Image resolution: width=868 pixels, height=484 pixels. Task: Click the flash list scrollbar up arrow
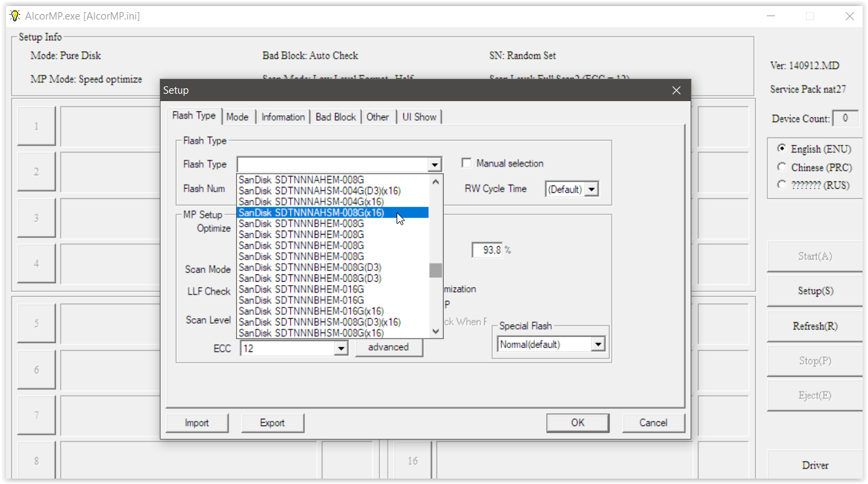(436, 181)
